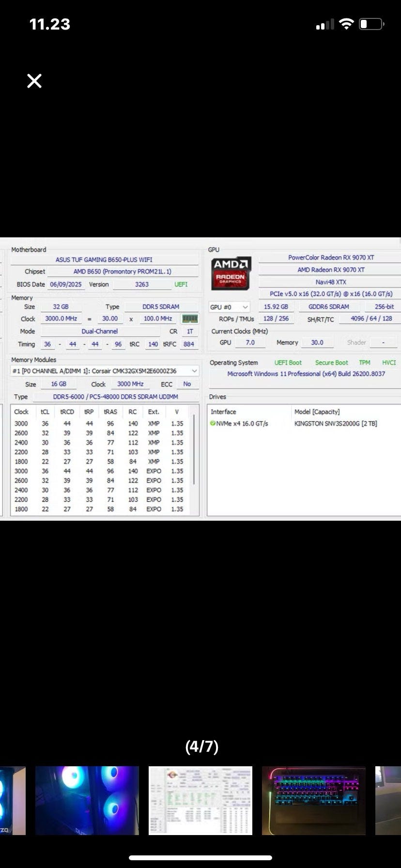Click the green UEFI label beside Version

click(181, 284)
